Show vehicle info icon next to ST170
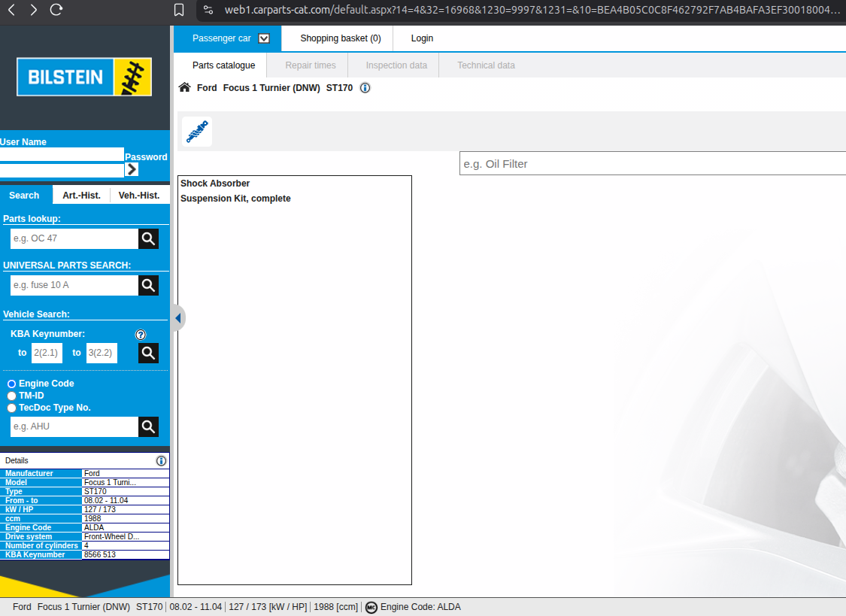 (365, 88)
